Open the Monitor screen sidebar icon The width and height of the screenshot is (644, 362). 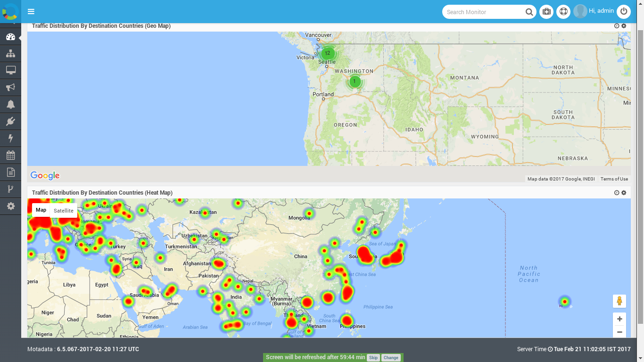pos(10,71)
